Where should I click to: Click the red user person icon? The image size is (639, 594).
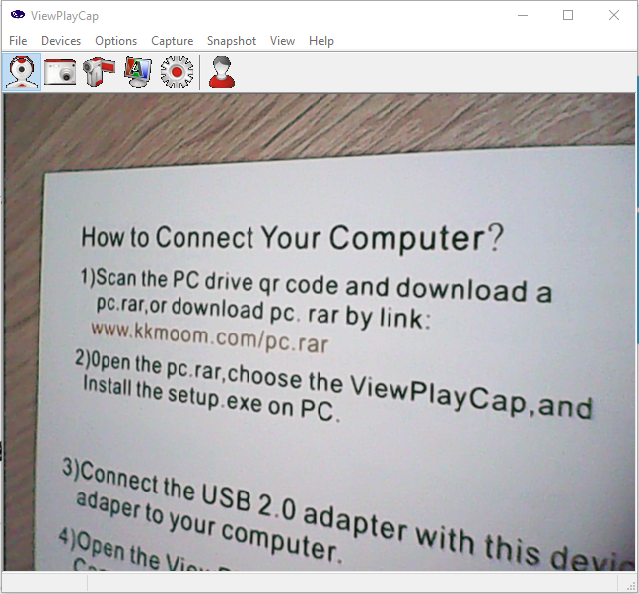coord(222,72)
